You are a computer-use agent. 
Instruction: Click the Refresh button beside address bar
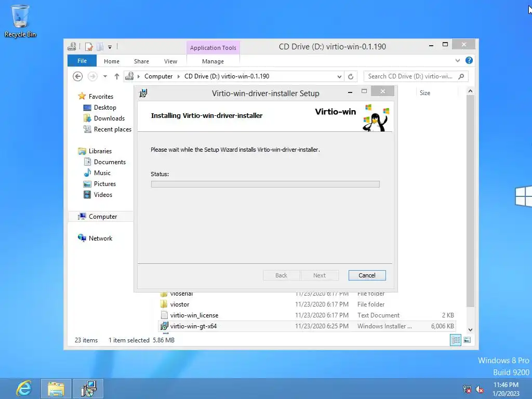351,76
